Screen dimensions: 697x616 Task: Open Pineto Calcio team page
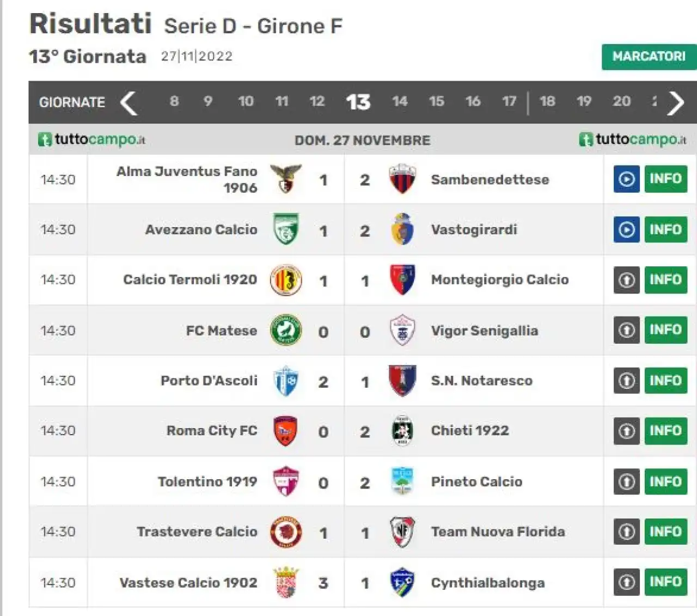(x=476, y=481)
